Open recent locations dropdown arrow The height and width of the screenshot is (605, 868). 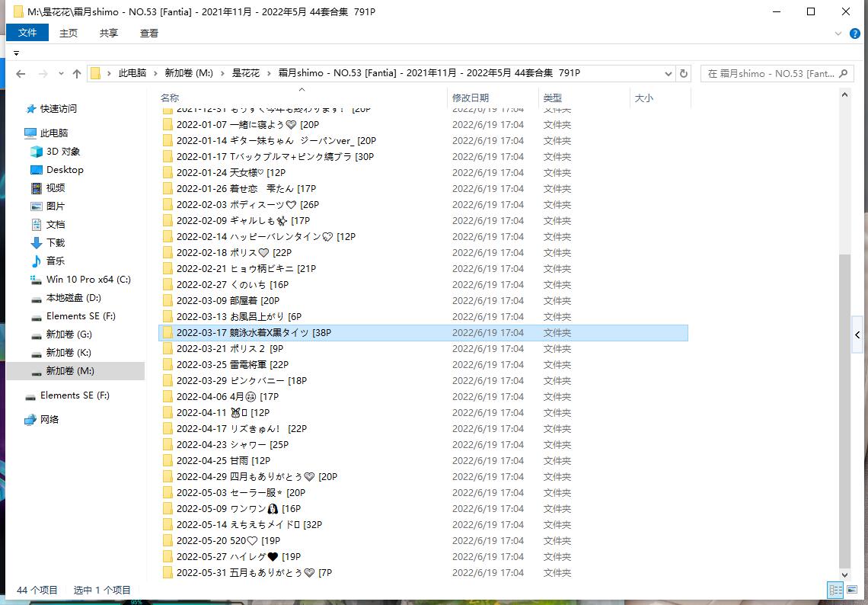59,74
